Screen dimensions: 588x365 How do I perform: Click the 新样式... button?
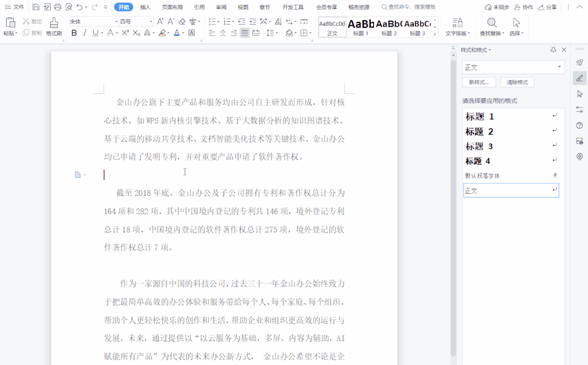point(479,82)
